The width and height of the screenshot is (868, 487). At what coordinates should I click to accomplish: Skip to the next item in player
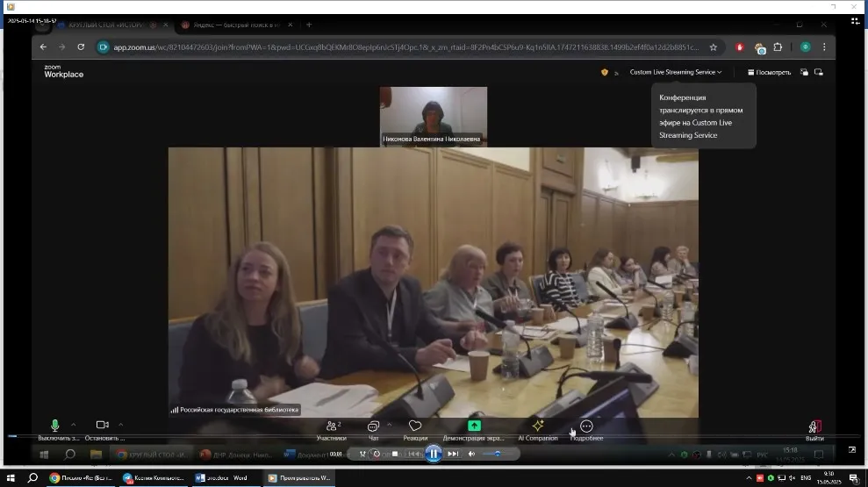tap(453, 454)
